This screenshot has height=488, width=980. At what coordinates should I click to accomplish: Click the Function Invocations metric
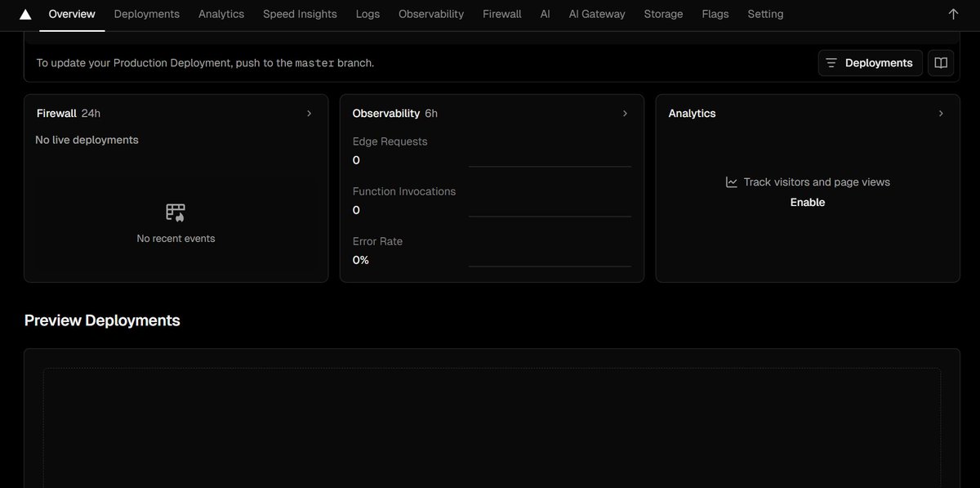coord(404,191)
